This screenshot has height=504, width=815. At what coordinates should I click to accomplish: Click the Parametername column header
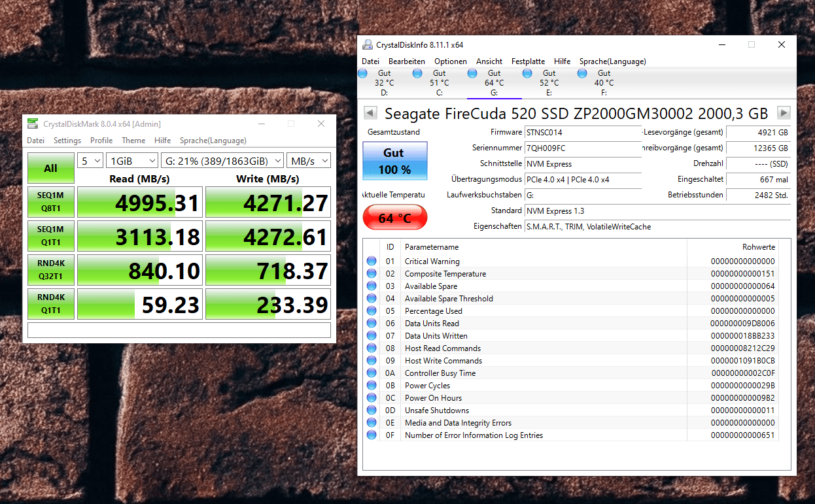click(544, 247)
